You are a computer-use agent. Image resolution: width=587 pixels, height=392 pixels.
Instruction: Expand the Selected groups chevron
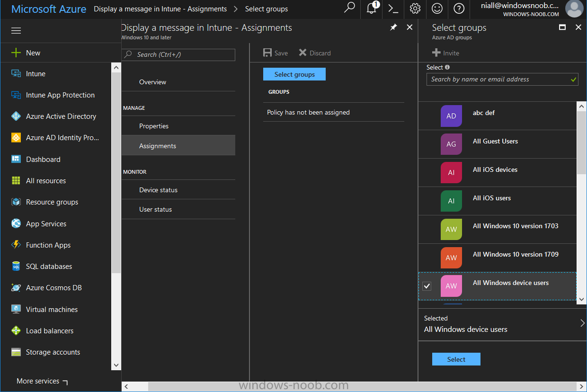click(x=582, y=323)
